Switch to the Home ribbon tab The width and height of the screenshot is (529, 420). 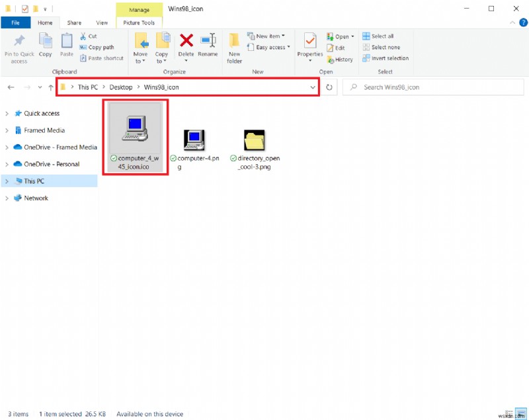[45, 22]
